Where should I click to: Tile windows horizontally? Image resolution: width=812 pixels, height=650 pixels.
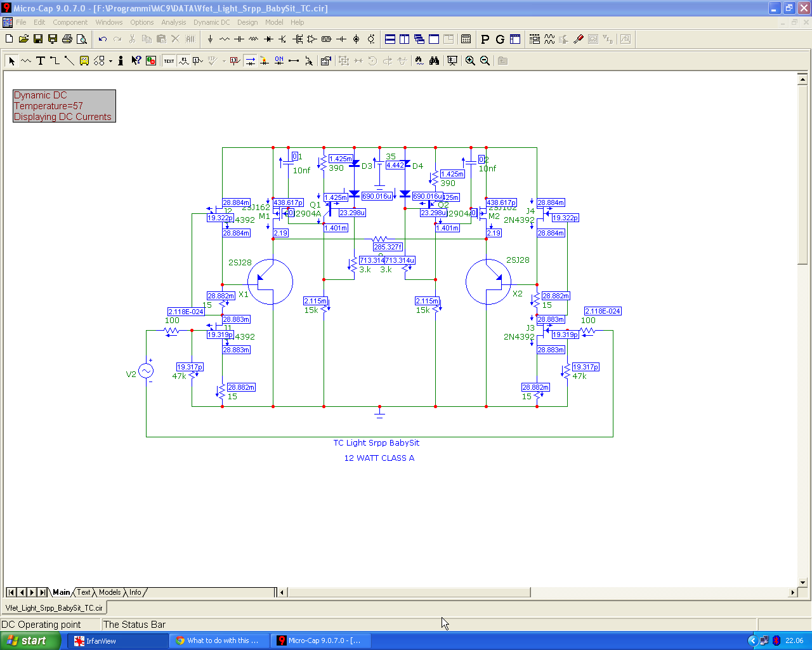pos(390,39)
